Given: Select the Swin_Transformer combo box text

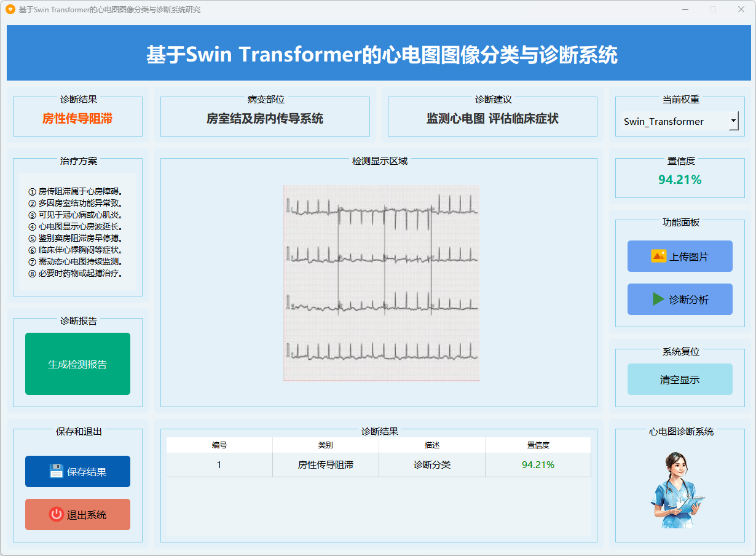Looking at the screenshot, I should pyautogui.click(x=673, y=121).
